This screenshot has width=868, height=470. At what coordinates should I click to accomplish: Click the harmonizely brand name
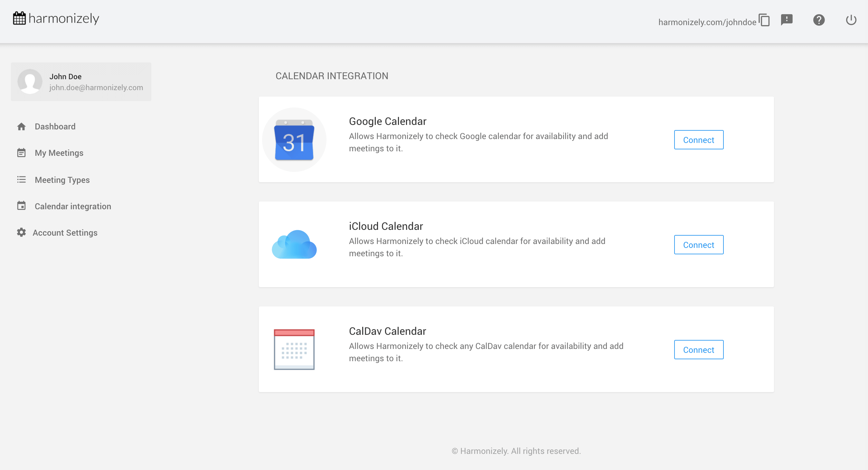[x=64, y=19]
